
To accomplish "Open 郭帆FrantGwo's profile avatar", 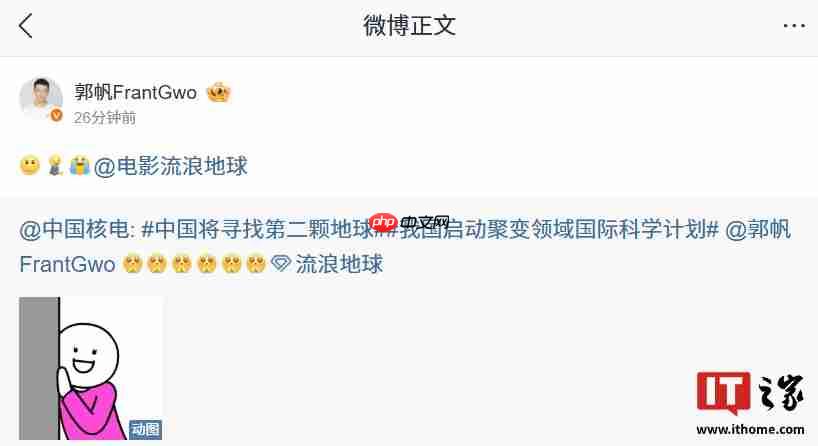I will 41,99.
